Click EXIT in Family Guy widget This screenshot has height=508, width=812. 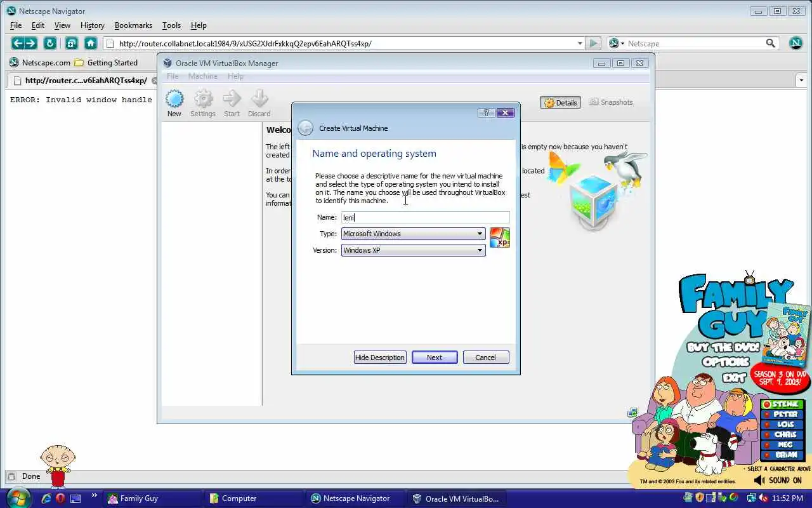(x=734, y=377)
